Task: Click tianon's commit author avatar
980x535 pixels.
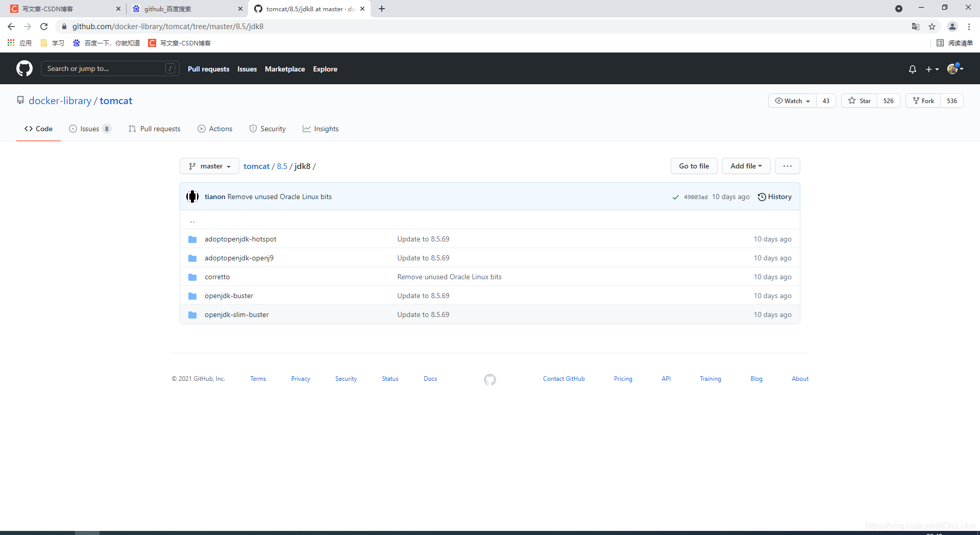Action: point(192,197)
